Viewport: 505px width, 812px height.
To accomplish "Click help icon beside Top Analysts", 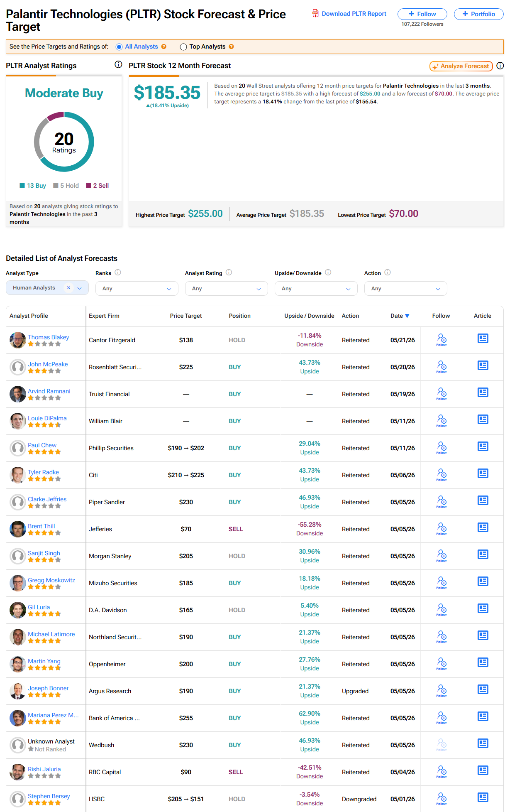I will coord(231,47).
